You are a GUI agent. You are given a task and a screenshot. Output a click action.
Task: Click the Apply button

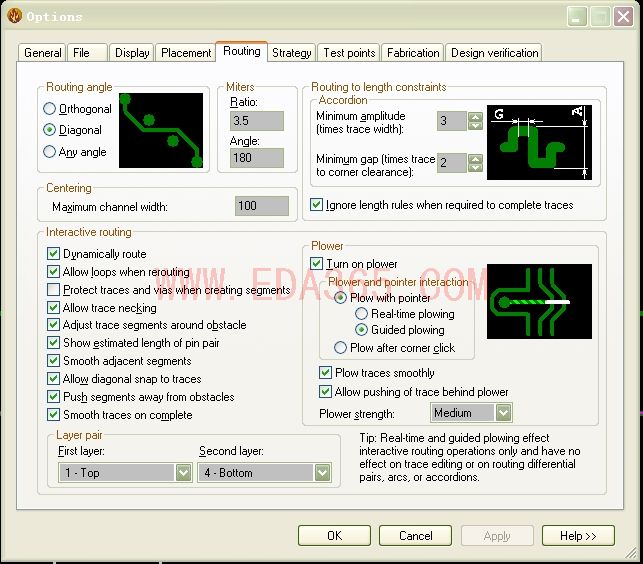pyautogui.click(x=497, y=536)
